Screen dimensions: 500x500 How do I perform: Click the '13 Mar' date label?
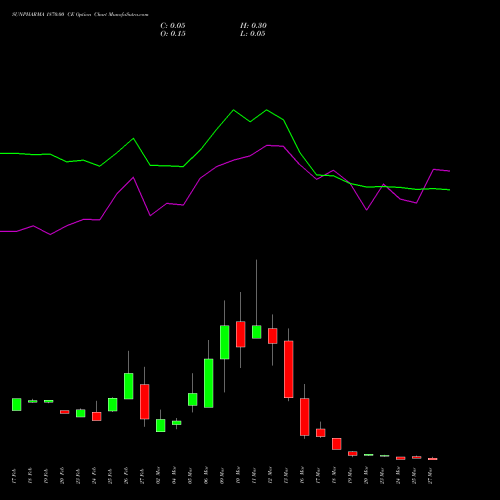coord(286,476)
